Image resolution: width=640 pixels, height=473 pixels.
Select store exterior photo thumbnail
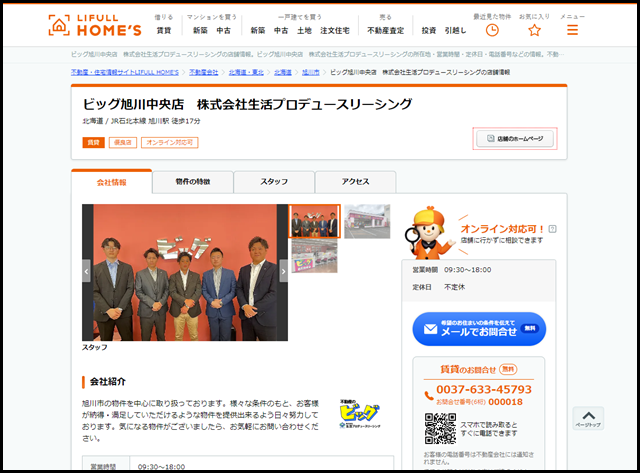(x=367, y=221)
